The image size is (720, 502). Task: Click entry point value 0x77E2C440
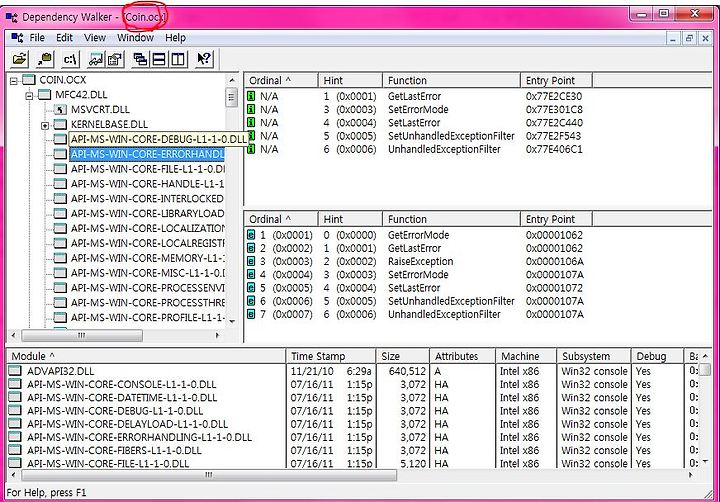tap(554, 123)
